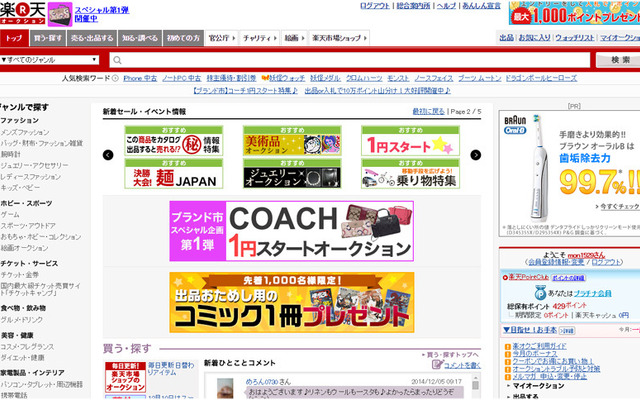Open コスメ・フレグランス category
640x400 pixels.
27,347
